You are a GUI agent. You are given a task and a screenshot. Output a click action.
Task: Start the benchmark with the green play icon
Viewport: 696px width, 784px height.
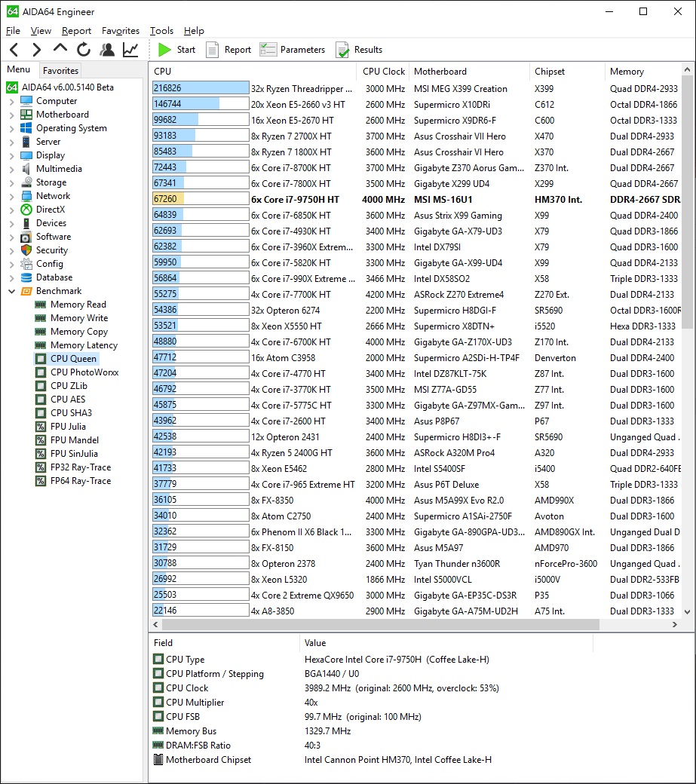[x=164, y=50]
